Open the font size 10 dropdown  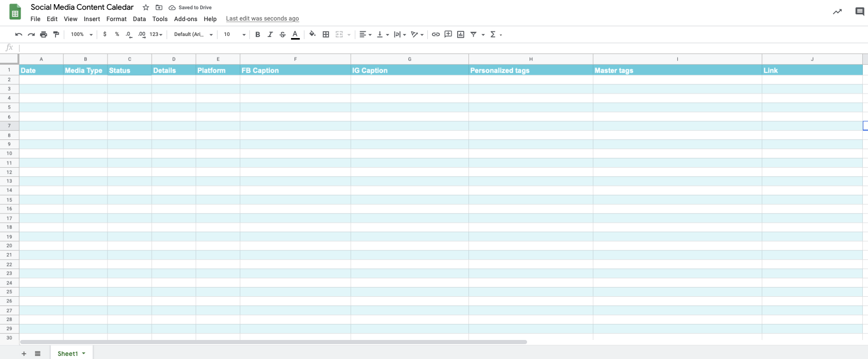click(234, 34)
